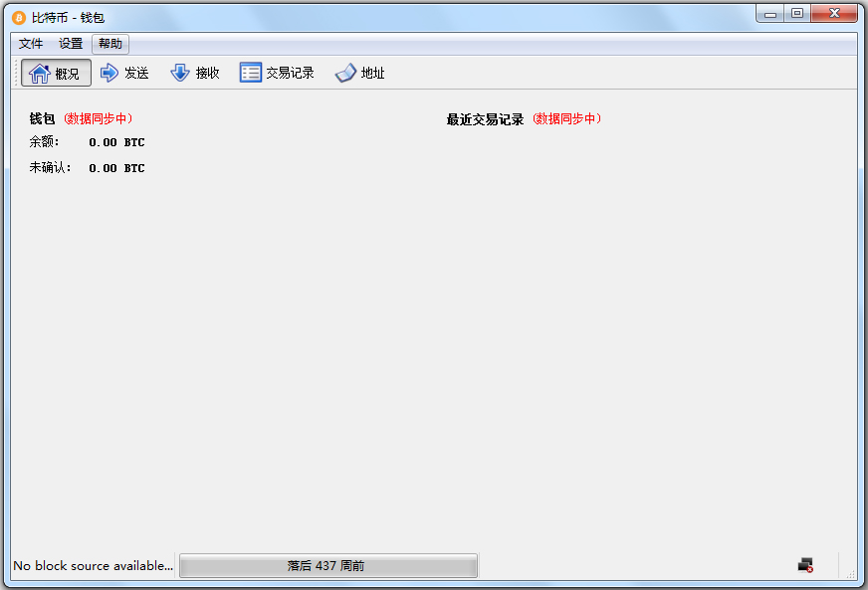Screen dimensions: 868x590
Task: Click the toolbar drag handle grip
Action: tap(16, 73)
